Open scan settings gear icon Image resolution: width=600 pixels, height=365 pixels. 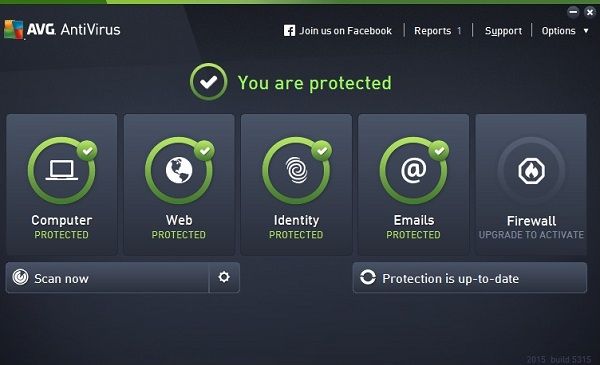click(x=224, y=277)
